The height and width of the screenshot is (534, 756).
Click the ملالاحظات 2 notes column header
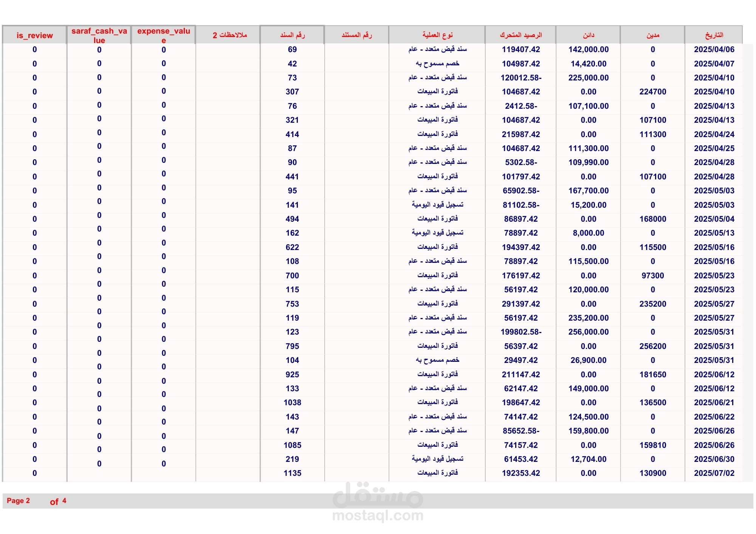[x=229, y=35]
